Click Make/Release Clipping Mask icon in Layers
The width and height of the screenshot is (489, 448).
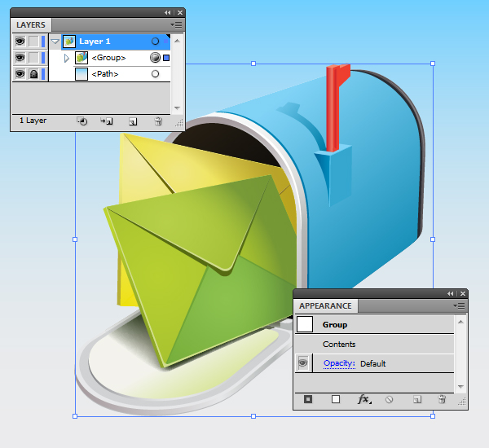pos(82,121)
